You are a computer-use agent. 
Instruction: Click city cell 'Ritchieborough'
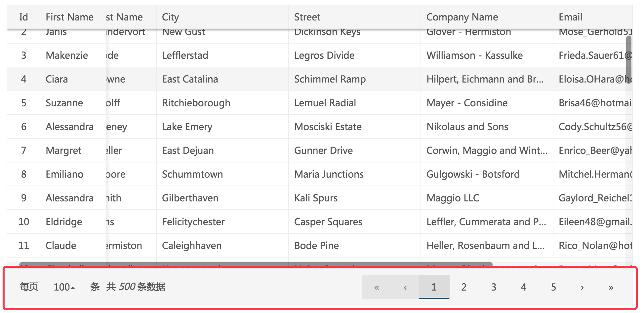tap(222, 103)
